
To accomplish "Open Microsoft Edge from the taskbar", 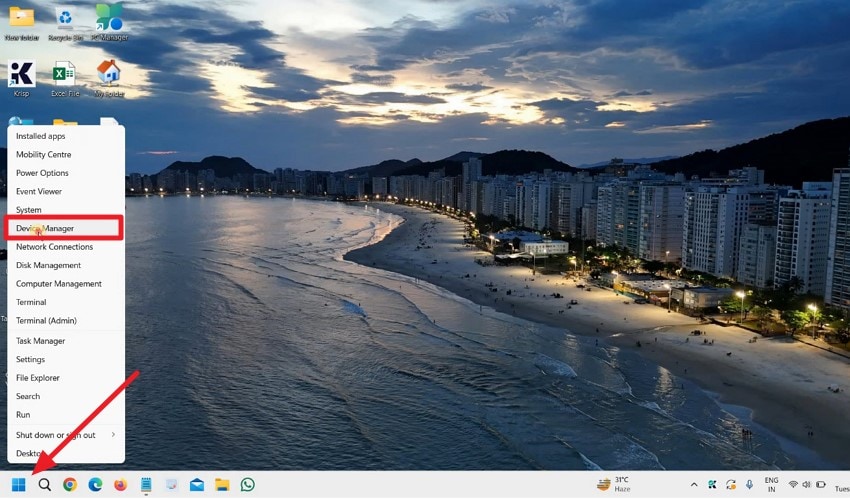I will point(95,484).
